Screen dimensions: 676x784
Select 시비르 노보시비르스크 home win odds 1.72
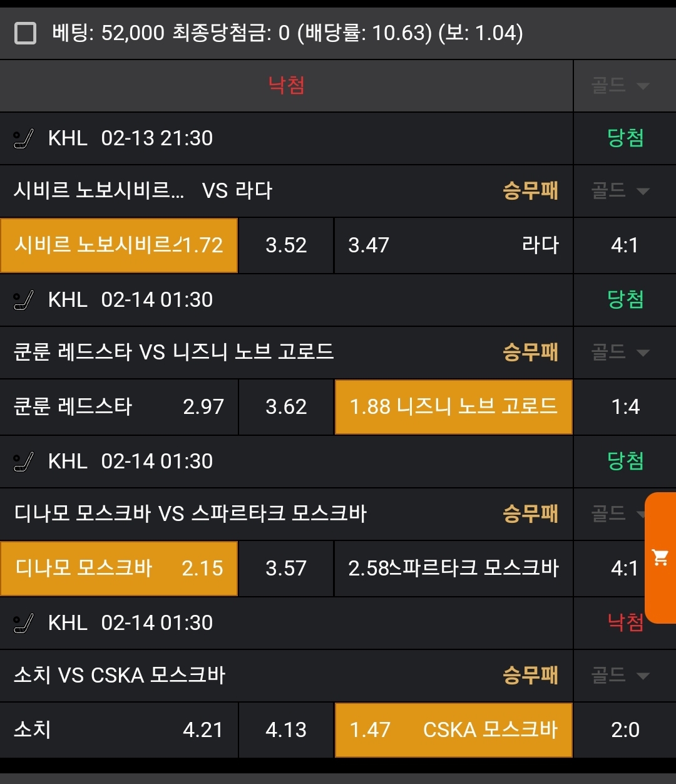coord(119,245)
